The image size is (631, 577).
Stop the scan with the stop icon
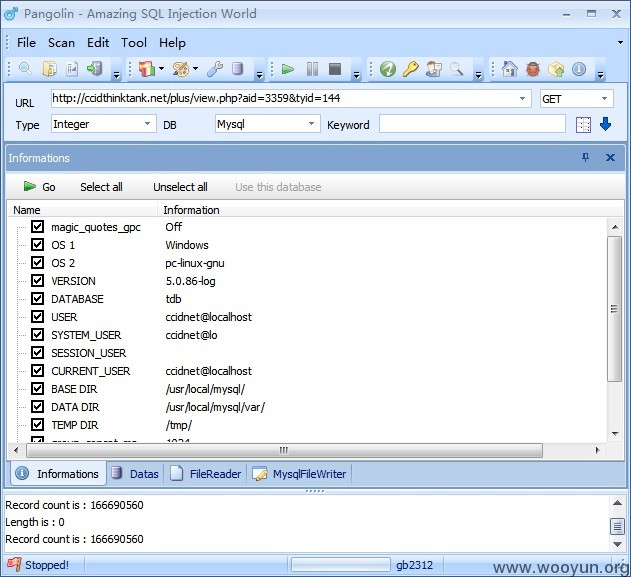[x=335, y=69]
